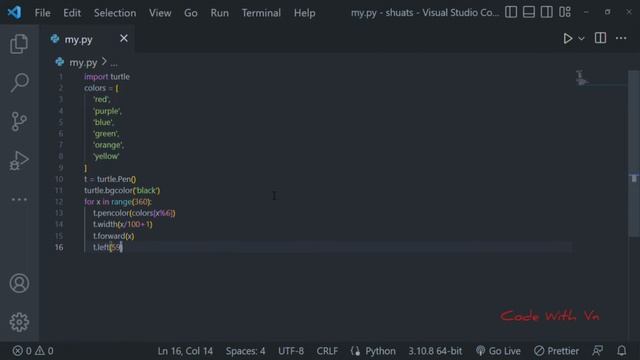Click my.py in the breadcrumb path
This screenshot has width=640, height=360.
pos(83,62)
